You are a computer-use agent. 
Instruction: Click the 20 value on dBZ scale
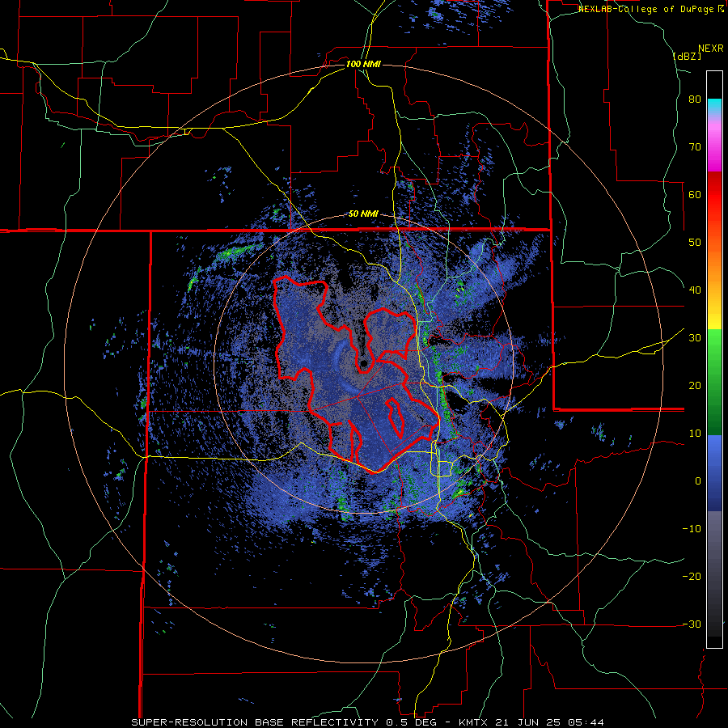point(695,386)
